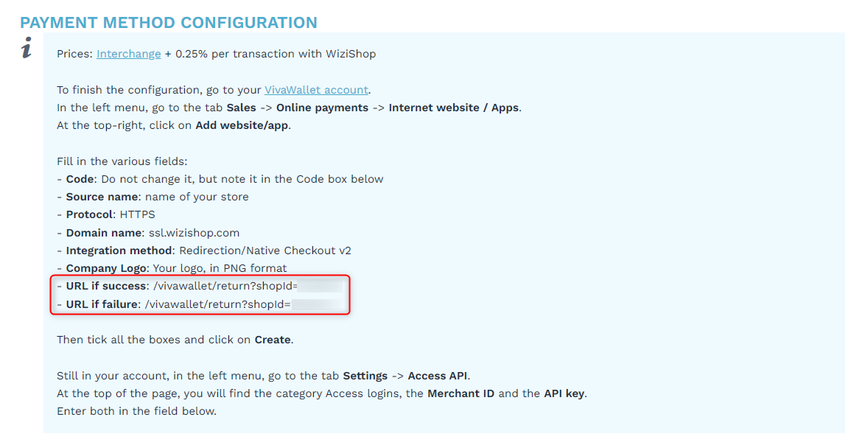Screen dimensions: 868x445
Task: Click the blurred shopId after failure URL
Action: point(317,304)
